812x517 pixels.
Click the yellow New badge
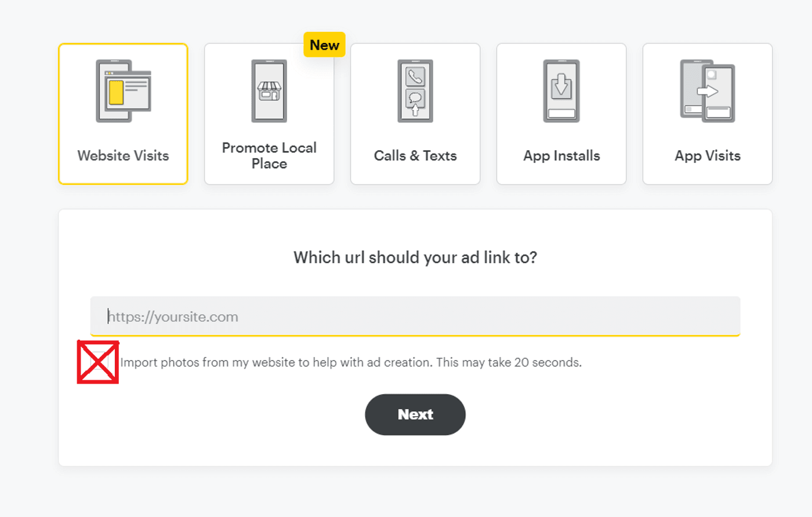pos(324,45)
